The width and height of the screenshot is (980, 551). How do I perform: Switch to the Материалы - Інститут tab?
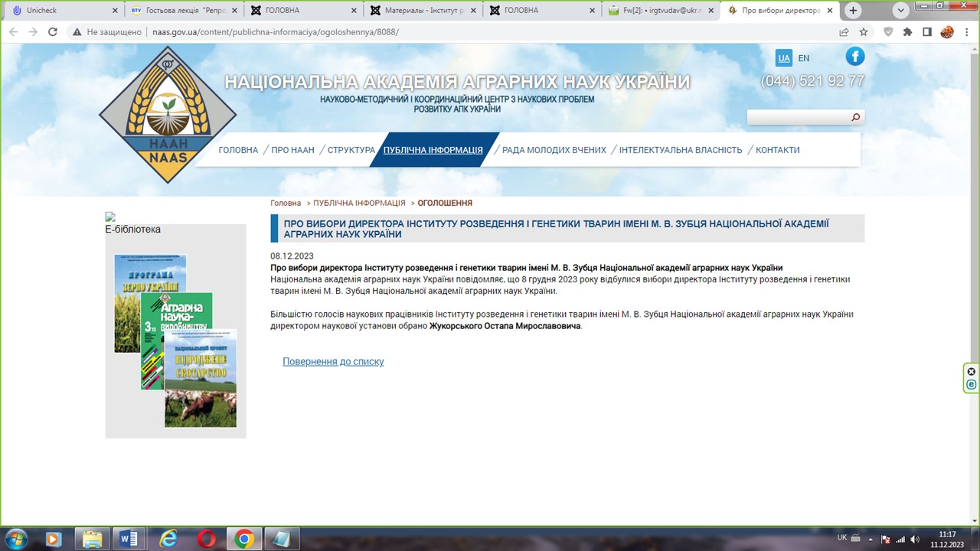(x=423, y=11)
